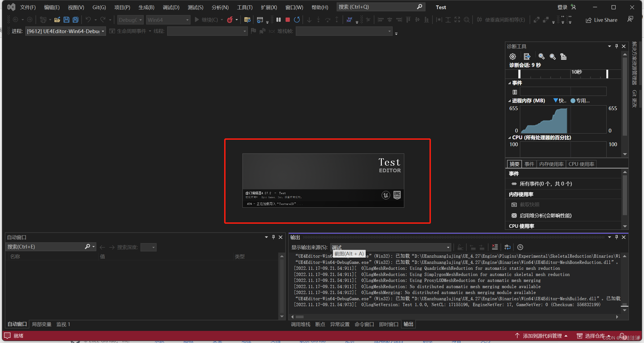Click the zoom in icon in diagnostic tools
This screenshot has width=644, height=343.
pos(541,57)
